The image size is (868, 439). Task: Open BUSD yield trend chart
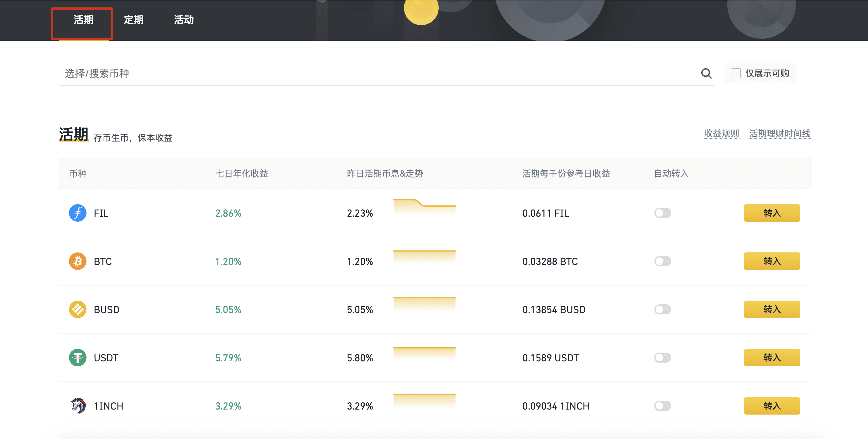click(425, 304)
